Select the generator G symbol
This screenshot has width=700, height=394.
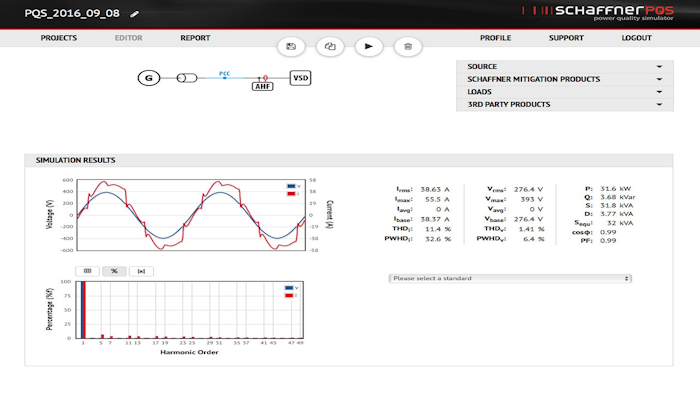149,78
